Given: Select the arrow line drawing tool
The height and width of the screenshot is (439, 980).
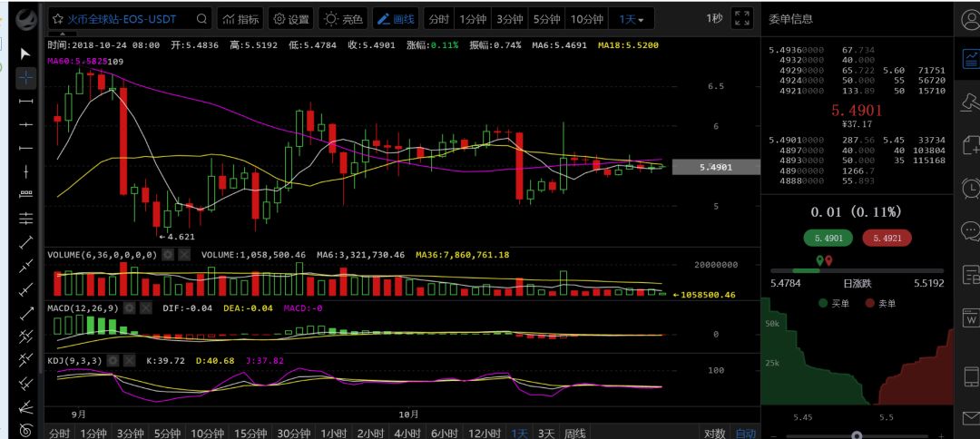Looking at the screenshot, I should 25,312.
